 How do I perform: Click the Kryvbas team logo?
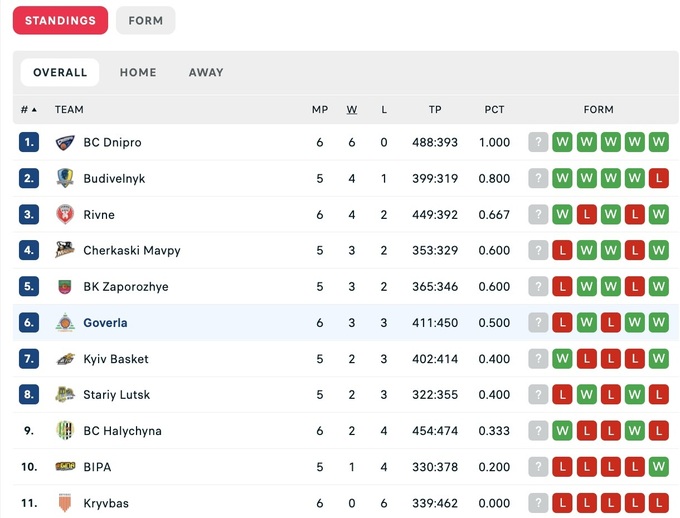pyautogui.click(x=65, y=503)
